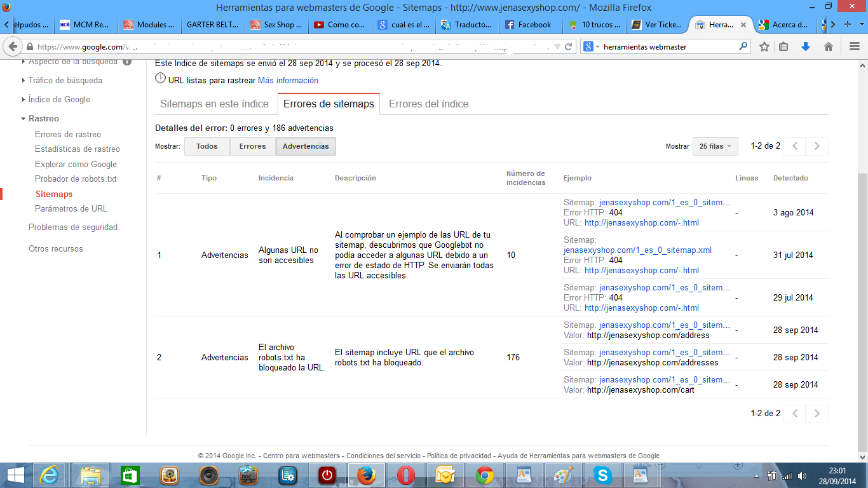Click the next page arrow below the table
Viewport: 868px width, 488px height.
pos(817,414)
